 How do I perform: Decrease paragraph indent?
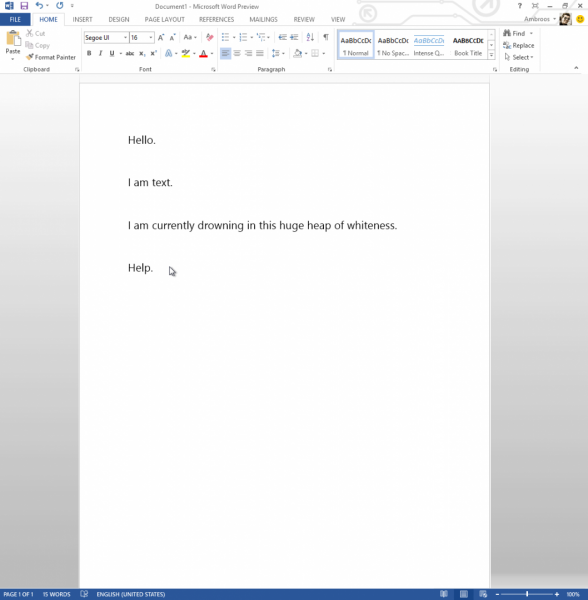[282, 37]
